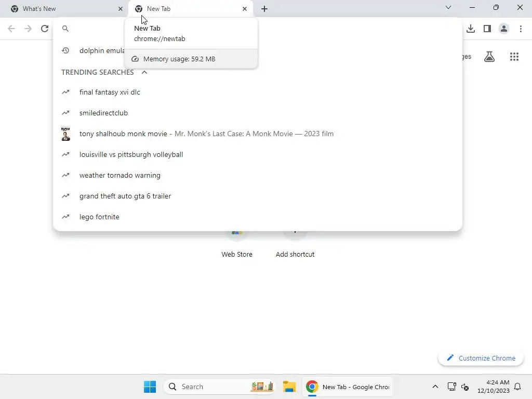Choose final fantasy xvi dlc suggestion
Screen dimensions: 532x399
tap(258, 92)
